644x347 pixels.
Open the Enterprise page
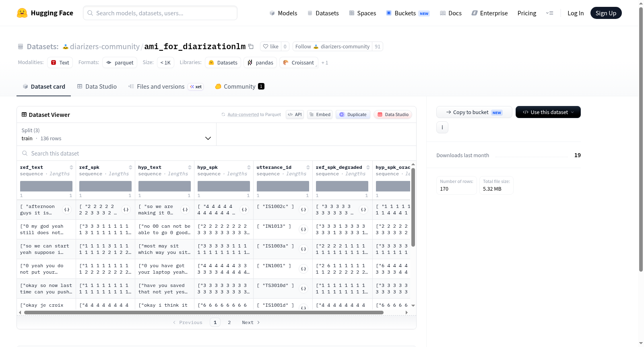(x=489, y=13)
